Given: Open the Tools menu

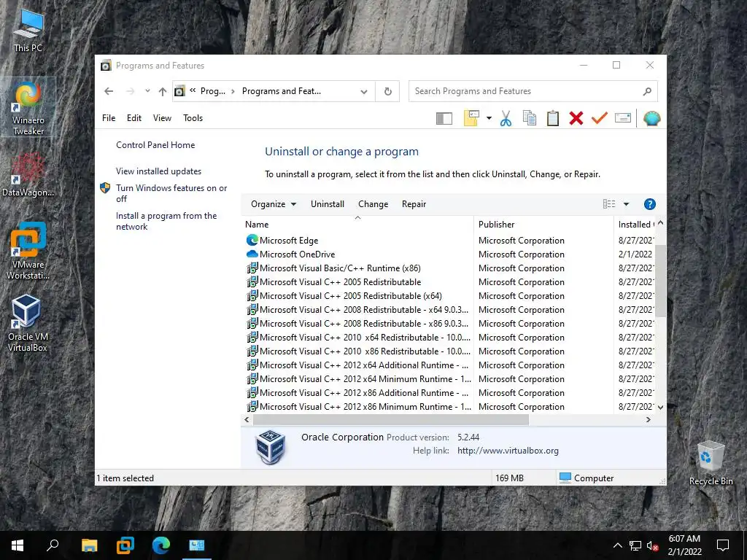Looking at the screenshot, I should tap(193, 118).
